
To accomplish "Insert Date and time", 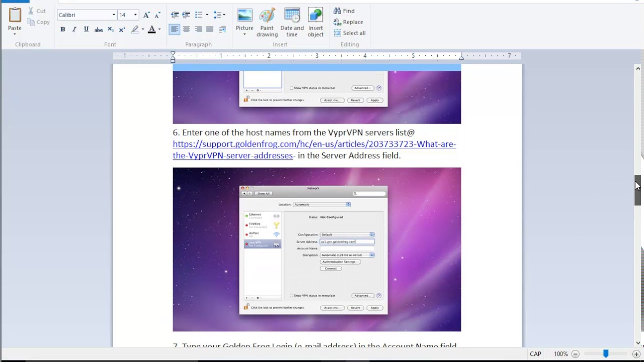I will (292, 22).
